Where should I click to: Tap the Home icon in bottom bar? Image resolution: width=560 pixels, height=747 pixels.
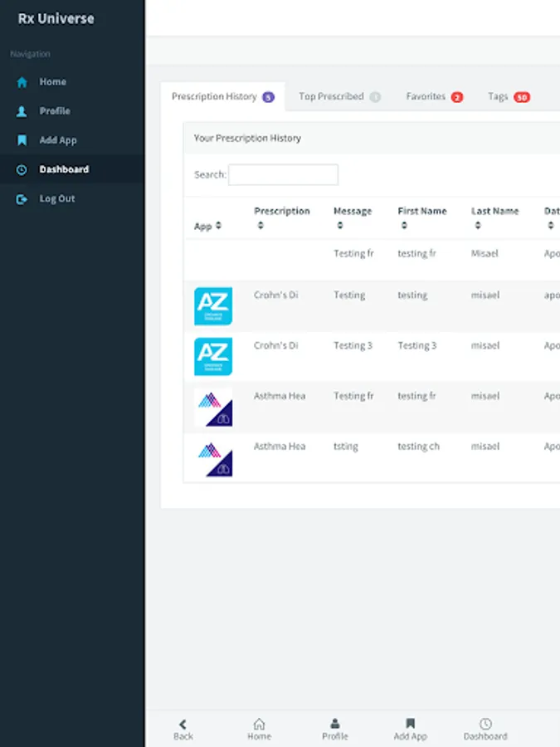[259, 724]
